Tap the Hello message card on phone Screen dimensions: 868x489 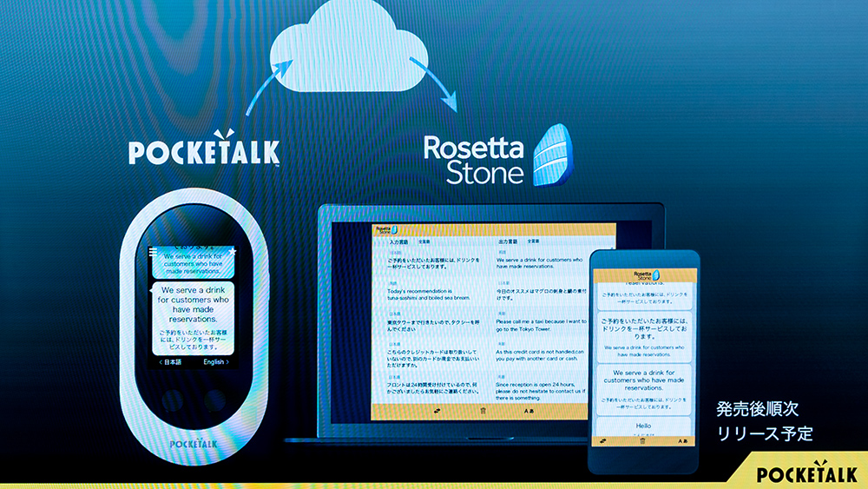pyautogui.click(x=643, y=426)
